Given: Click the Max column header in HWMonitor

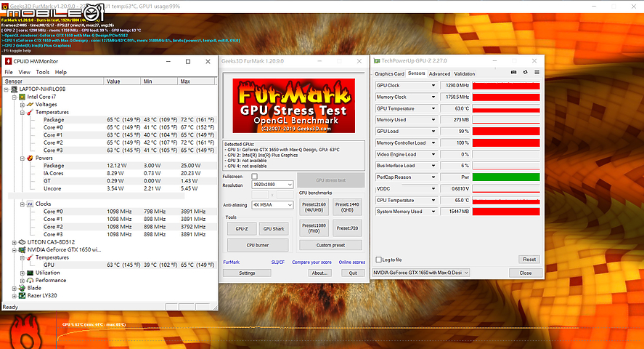Looking at the screenshot, I should coord(197,81).
